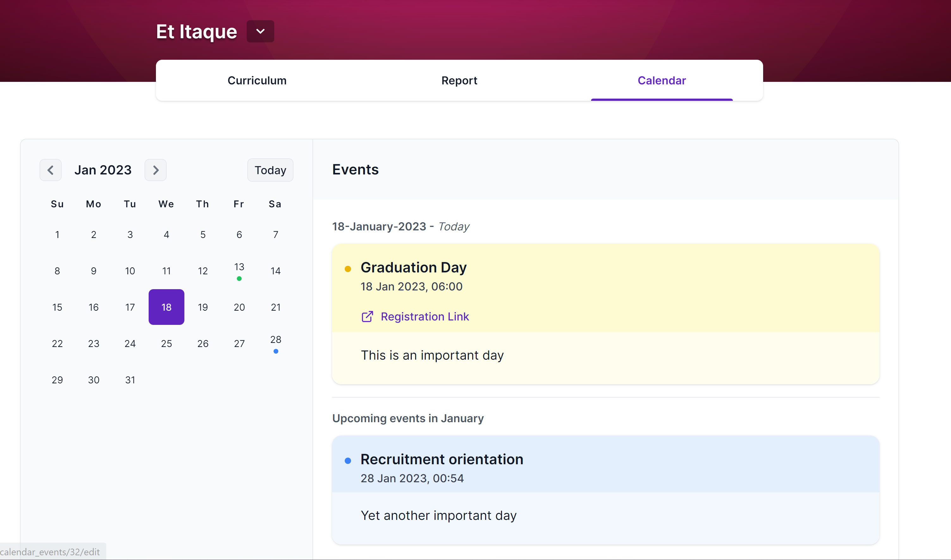Click the purple underline indicator below Calendar
Image resolution: width=951 pixels, height=560 pixels.
[x=661, y=100]
